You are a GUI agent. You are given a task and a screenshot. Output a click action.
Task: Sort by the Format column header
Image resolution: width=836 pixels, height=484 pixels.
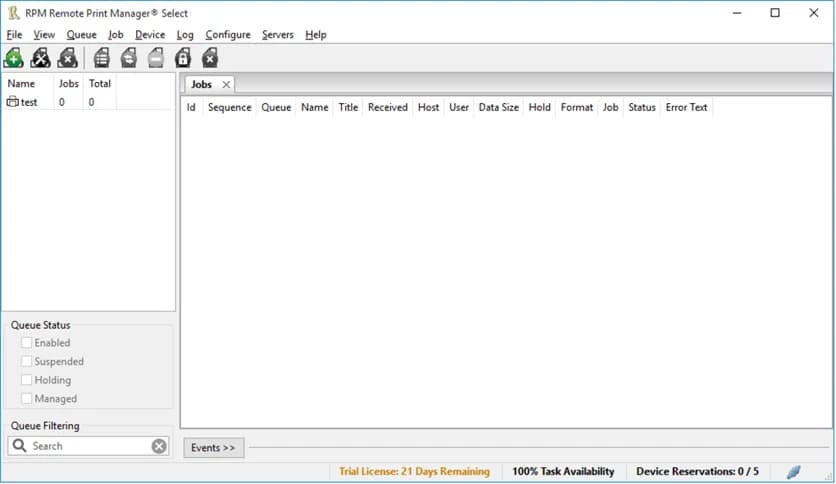click(577, 107)
